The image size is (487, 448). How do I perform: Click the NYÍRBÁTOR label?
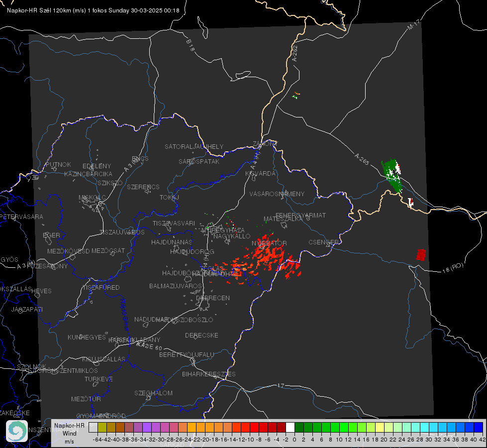[x=269, y=243]
